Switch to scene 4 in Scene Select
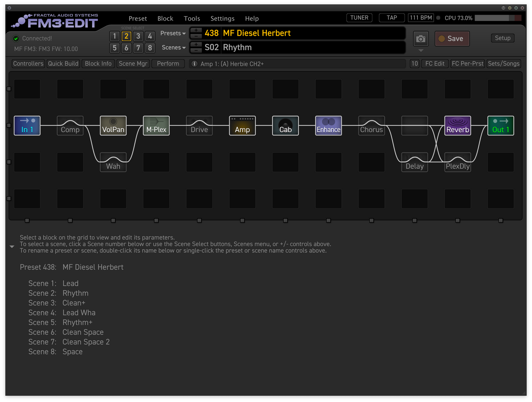The height and width of the screenshot is (402, 532). click(150, 36)
